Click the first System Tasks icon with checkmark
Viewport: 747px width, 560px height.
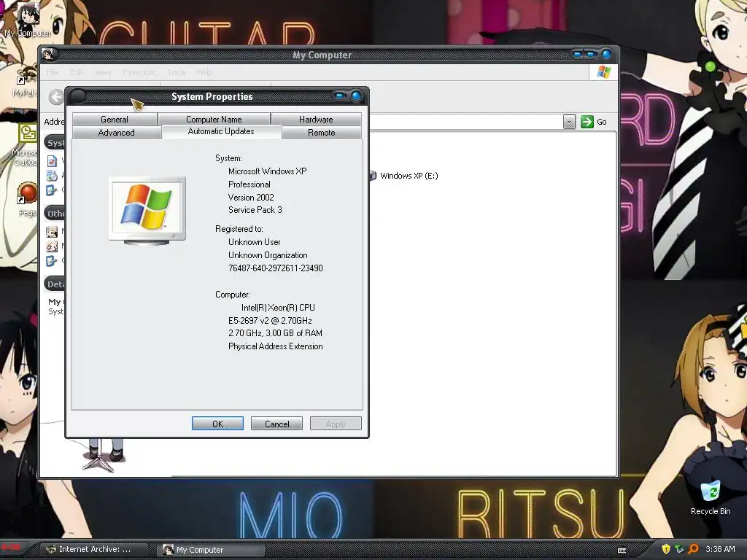tap(52, 161)
